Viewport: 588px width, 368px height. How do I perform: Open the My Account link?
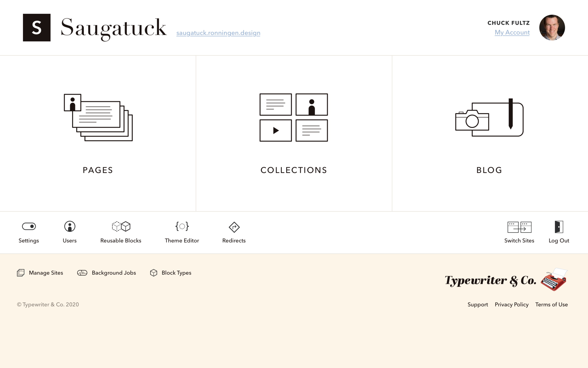(512, 32)
